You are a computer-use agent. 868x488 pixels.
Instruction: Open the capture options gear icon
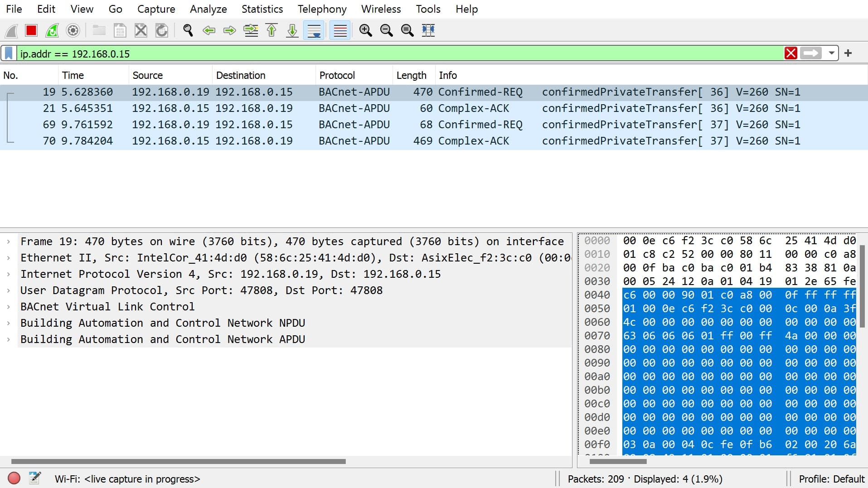pos(73,30)
